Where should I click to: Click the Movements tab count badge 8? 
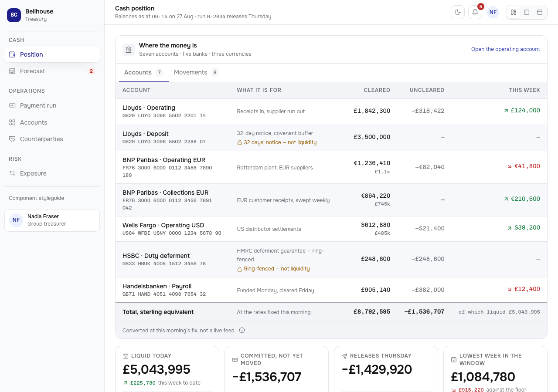click(x=215, y=73)
